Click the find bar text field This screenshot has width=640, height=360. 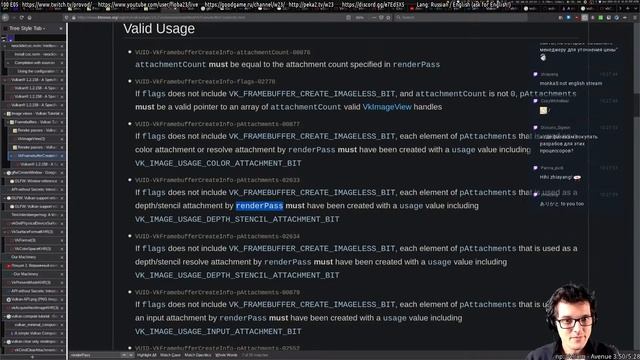[x=95, y=356]
